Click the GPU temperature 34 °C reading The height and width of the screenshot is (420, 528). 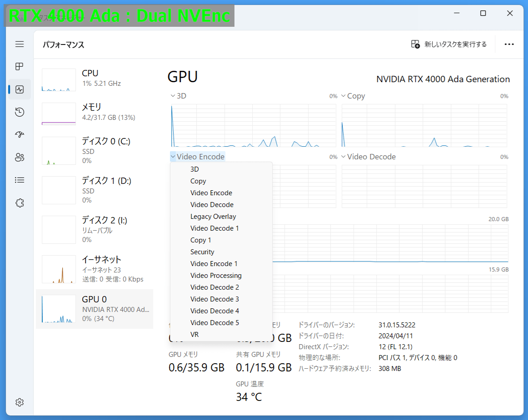click(x=249, y=397)
